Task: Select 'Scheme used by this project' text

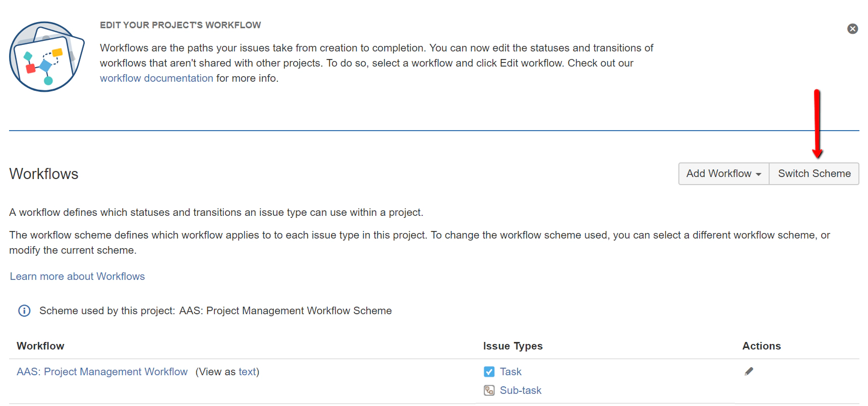Action: [x=107, y=311]
